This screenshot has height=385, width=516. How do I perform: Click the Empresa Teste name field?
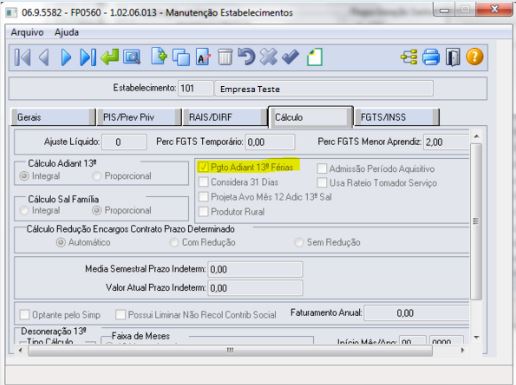pos(324,89)
